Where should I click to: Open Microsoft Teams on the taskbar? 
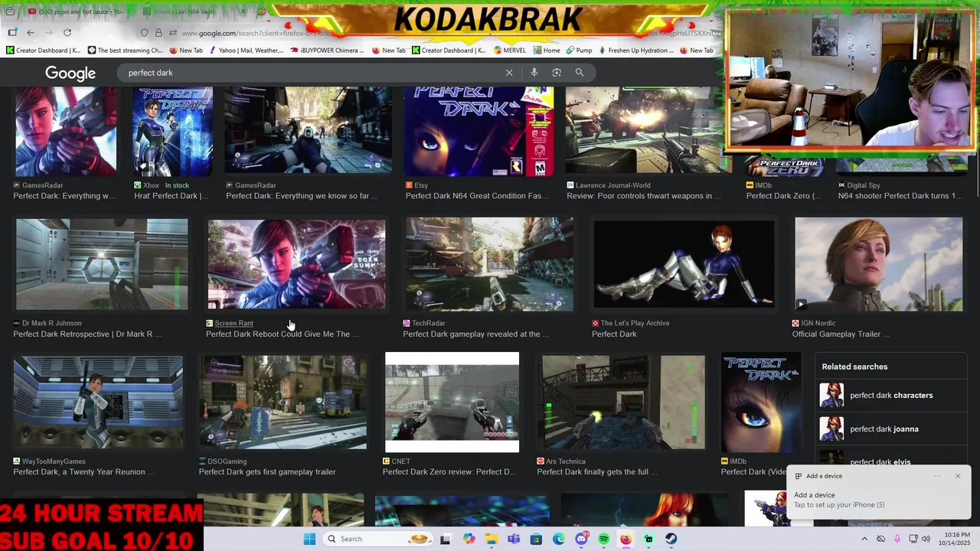point(514,539)
